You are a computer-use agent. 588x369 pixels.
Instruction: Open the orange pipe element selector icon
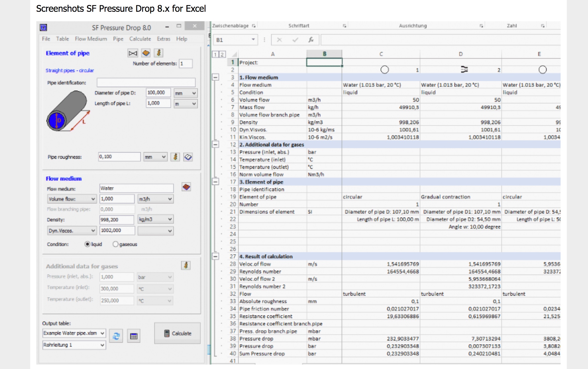click(146, 53)
